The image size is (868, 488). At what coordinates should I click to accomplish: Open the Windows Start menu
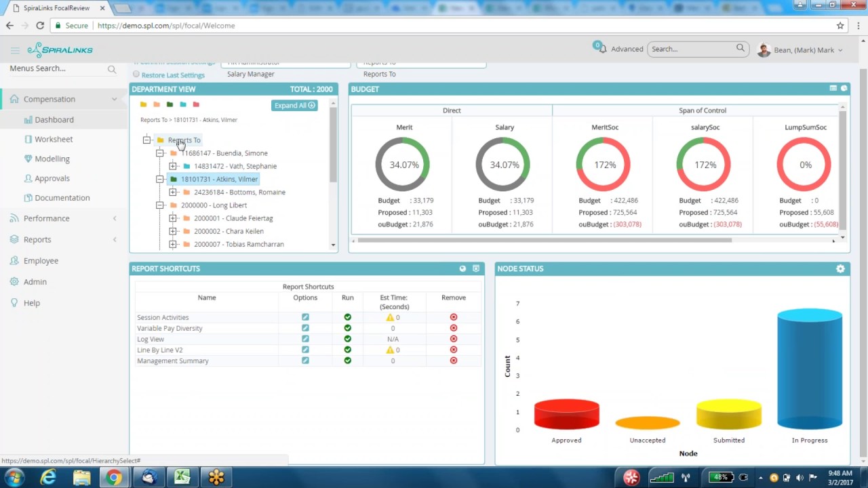(x=14, y=478)
